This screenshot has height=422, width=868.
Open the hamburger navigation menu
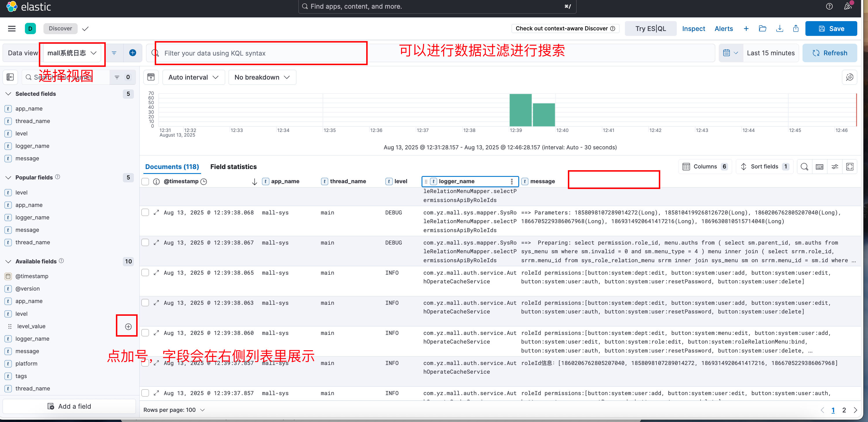[x=12, y=29]
